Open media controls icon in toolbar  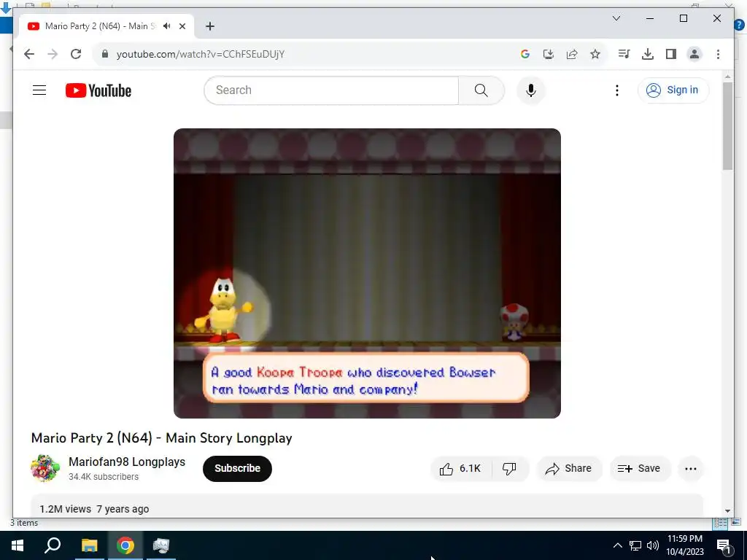624,54
